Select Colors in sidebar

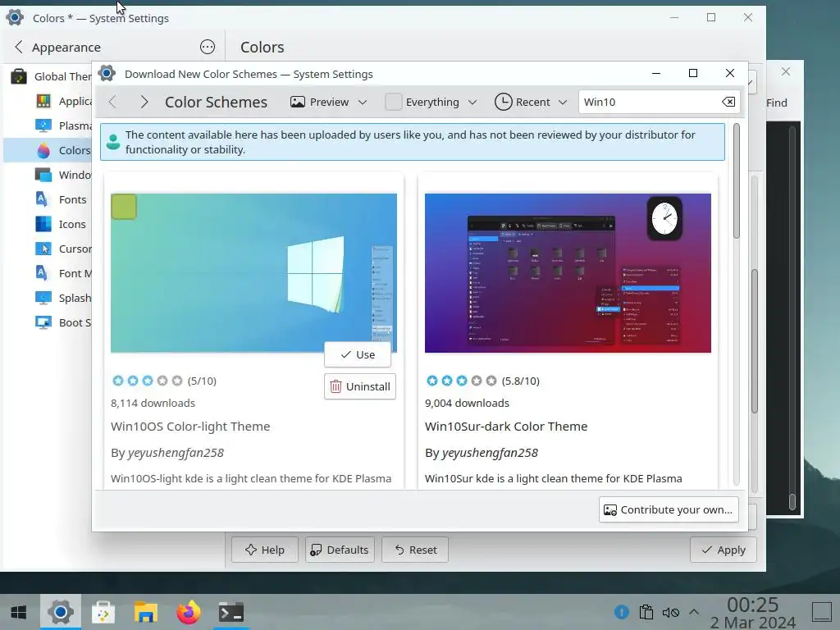point(48,151)
